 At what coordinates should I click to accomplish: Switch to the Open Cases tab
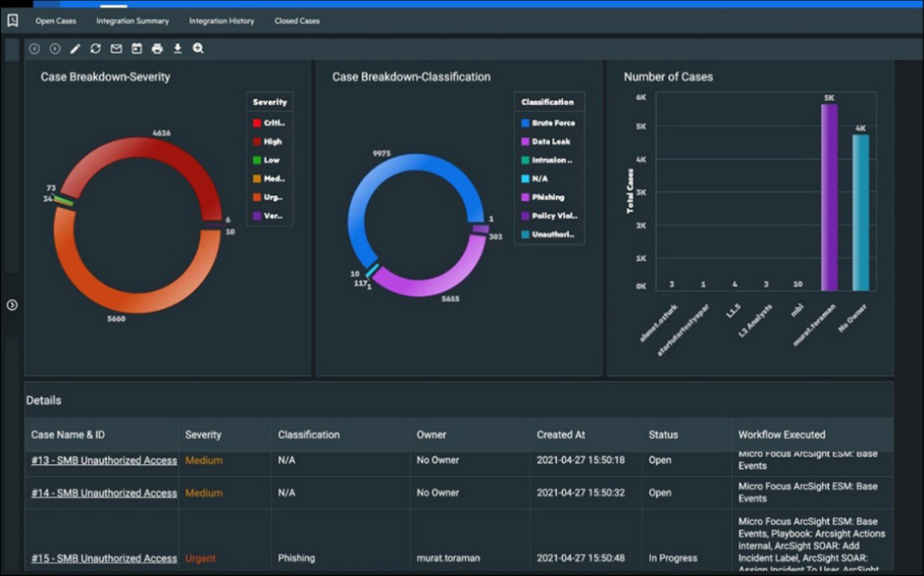[x=56, y=21]
